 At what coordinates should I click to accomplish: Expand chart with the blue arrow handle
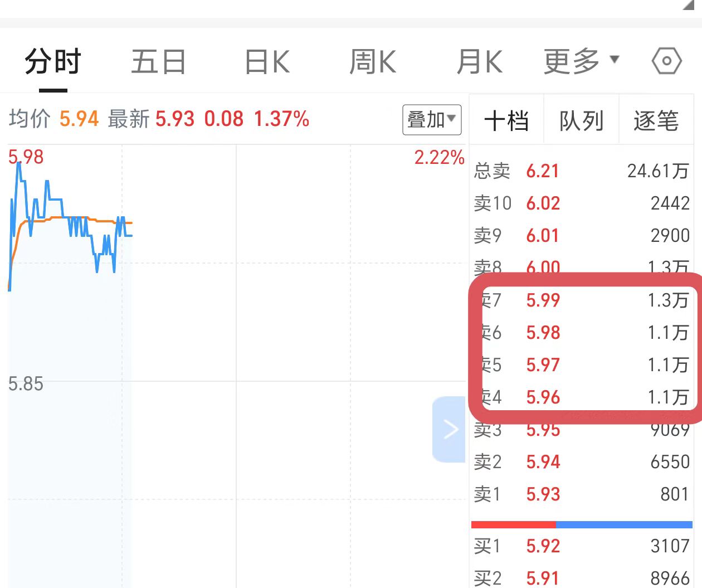pyautogui.click(x=449, y=429)
